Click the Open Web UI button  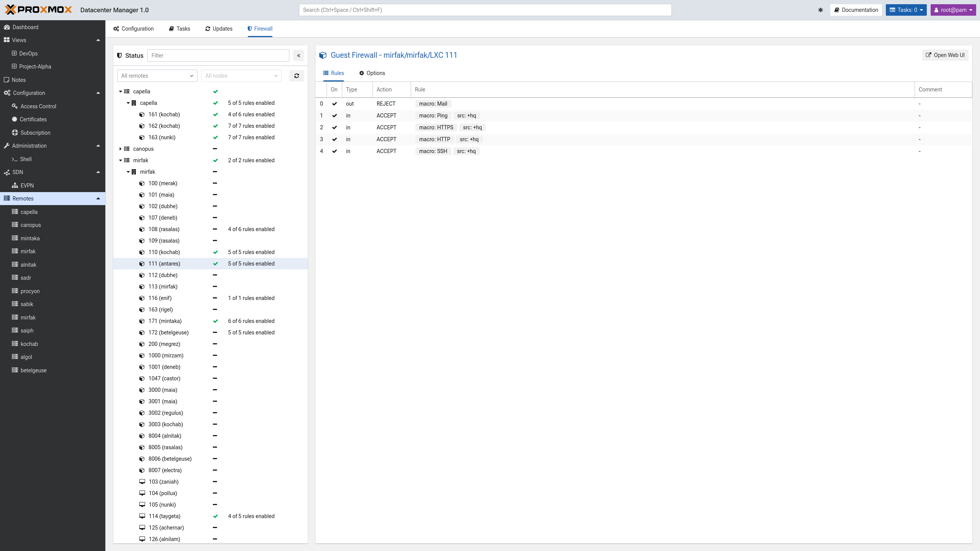tap(945, 55)
